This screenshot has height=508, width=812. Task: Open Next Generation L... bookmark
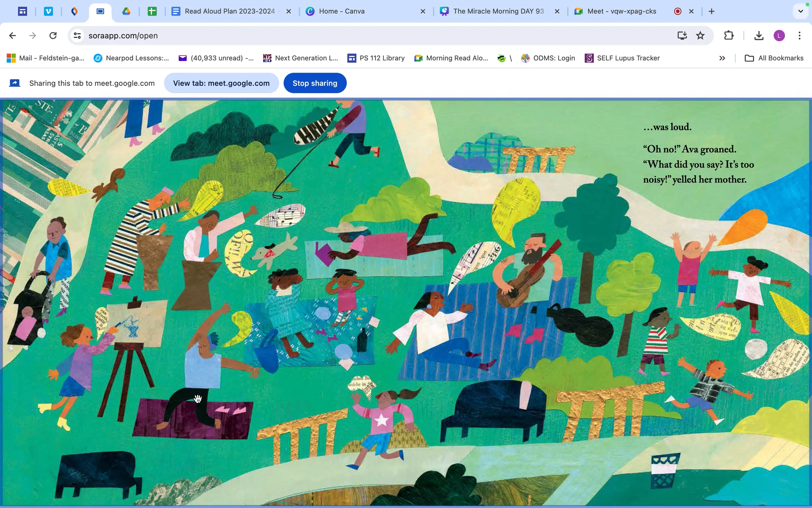point(301,58)
